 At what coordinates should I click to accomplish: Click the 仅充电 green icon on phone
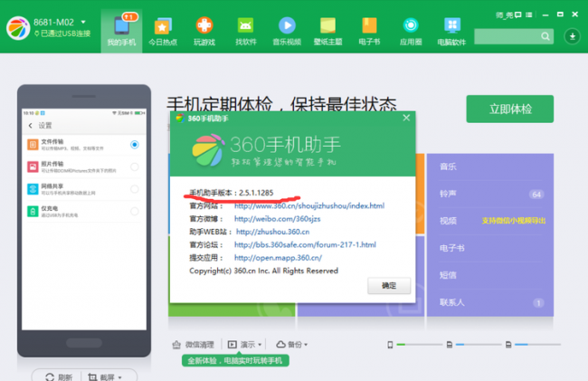coord(33,212)
